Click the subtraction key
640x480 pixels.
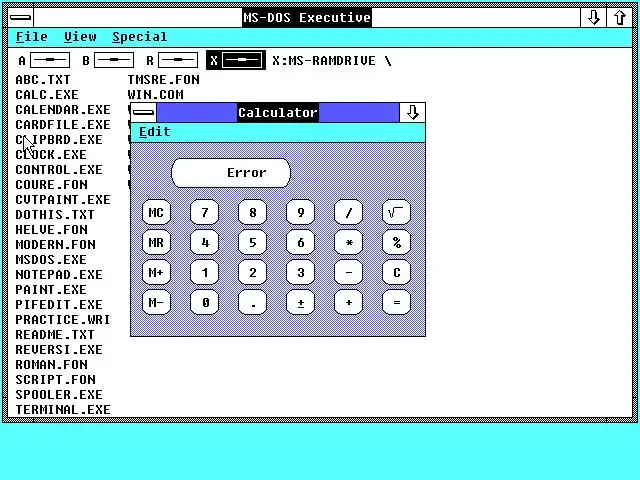tap(349, 272)
